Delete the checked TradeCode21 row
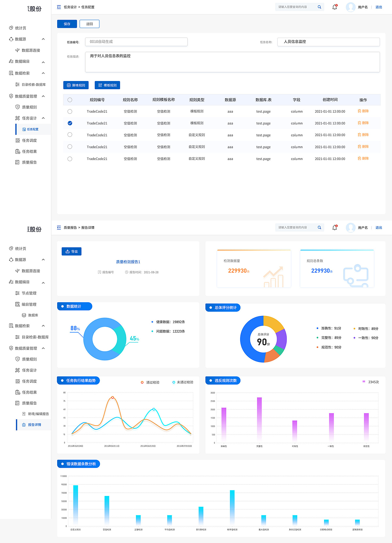This screenshot has height=543, width=392. tap(363, 123)
